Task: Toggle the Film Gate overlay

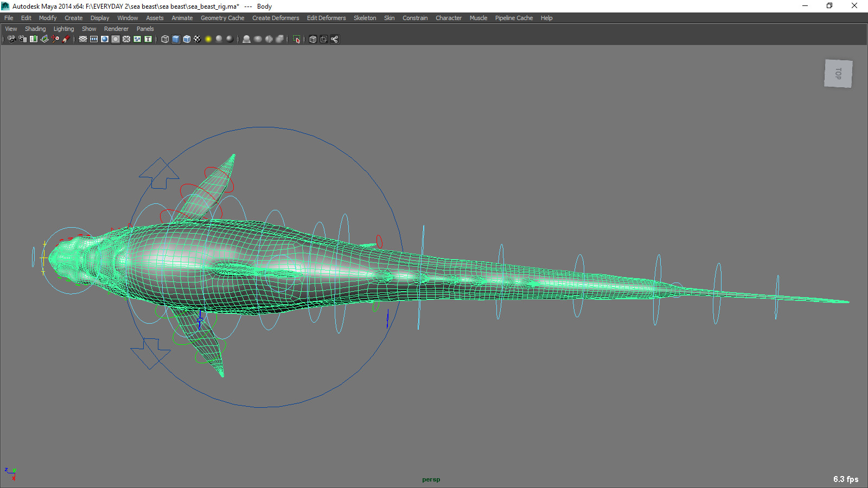Action: point(94,39)
